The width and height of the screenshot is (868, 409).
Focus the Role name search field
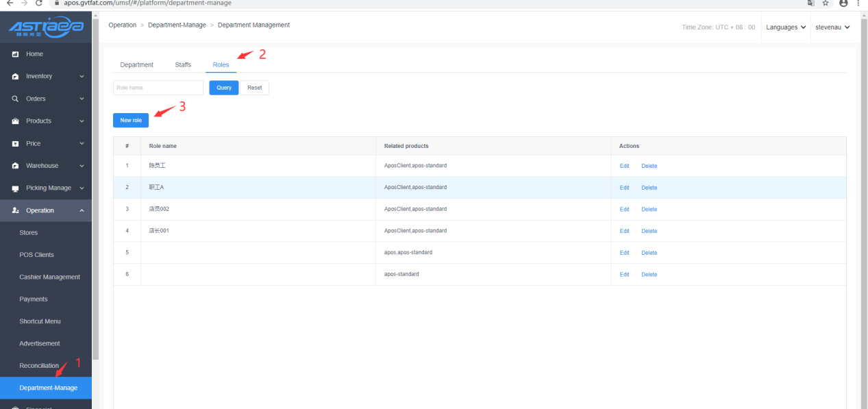tap(158, 88)
